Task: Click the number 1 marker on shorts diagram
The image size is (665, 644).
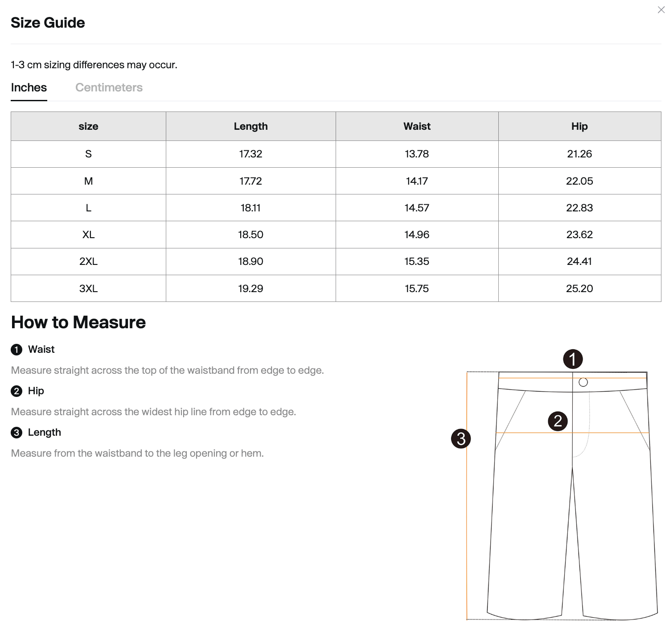Action: 573,359
